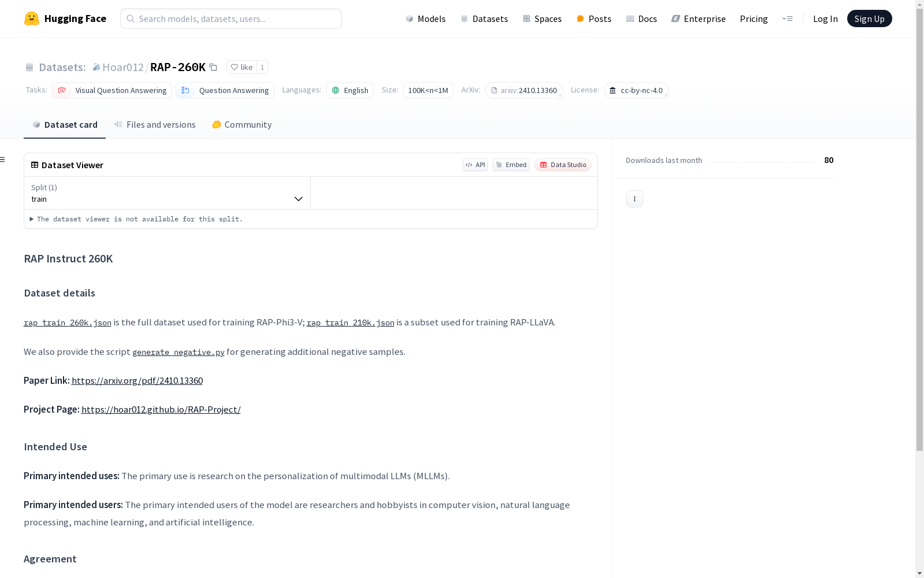Open the Docs navigation item
Viewport: 924px width, 578px height.
642,18
